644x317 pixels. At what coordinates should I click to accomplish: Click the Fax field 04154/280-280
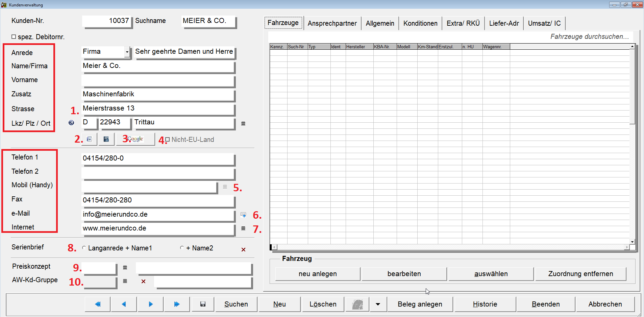coord(158,200)
